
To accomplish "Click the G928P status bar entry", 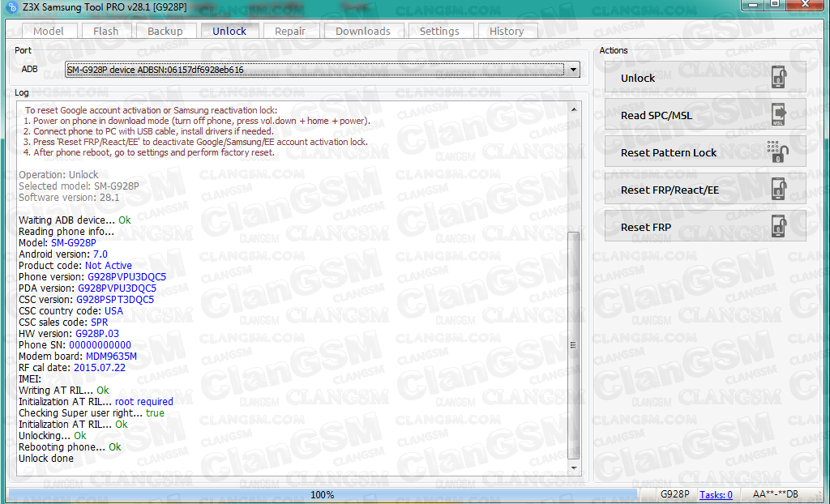I will pyautogui.click(x=675, y=494).
